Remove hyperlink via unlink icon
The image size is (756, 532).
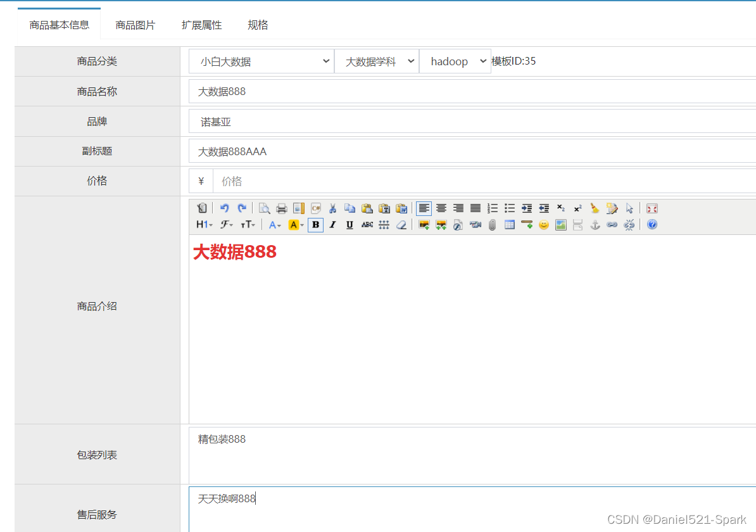coord(629,224)
